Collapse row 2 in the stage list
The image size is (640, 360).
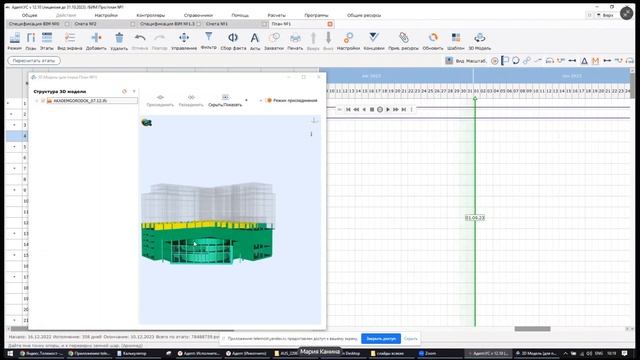point(11,114)
